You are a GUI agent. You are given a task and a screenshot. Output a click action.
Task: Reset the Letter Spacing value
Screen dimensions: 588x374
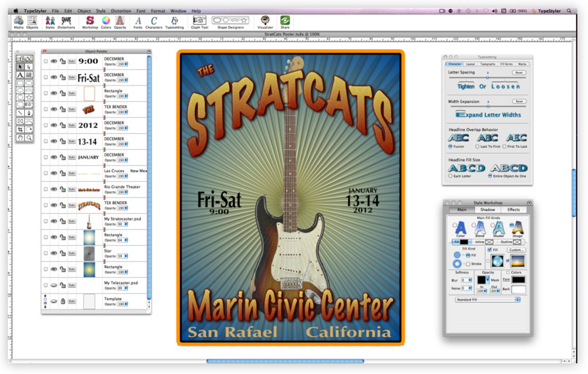[519, 73]
